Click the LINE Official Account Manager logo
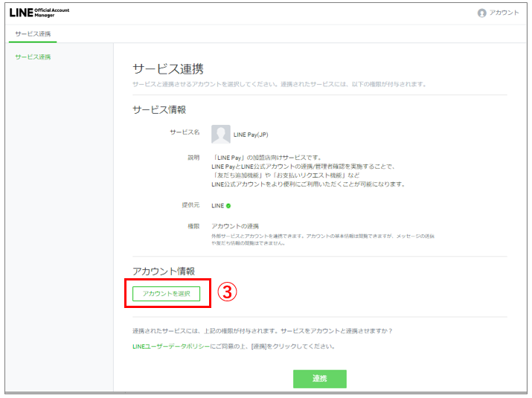Screen dimensions: 532x398 click(39, 13)
